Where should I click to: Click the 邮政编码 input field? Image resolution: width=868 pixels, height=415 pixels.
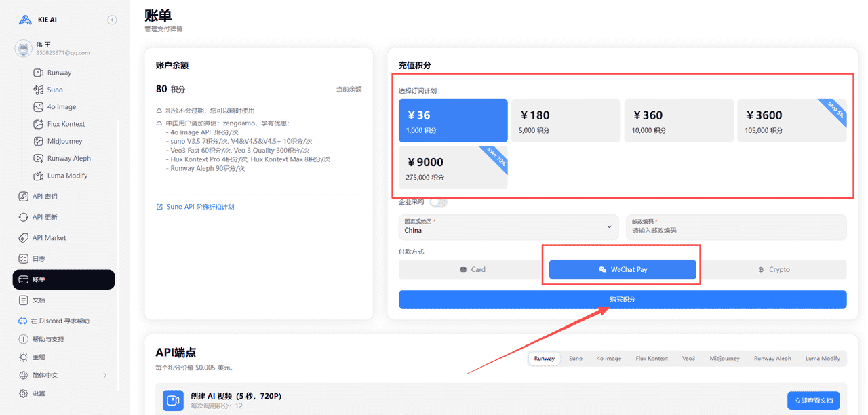click(x=736, y=230)
